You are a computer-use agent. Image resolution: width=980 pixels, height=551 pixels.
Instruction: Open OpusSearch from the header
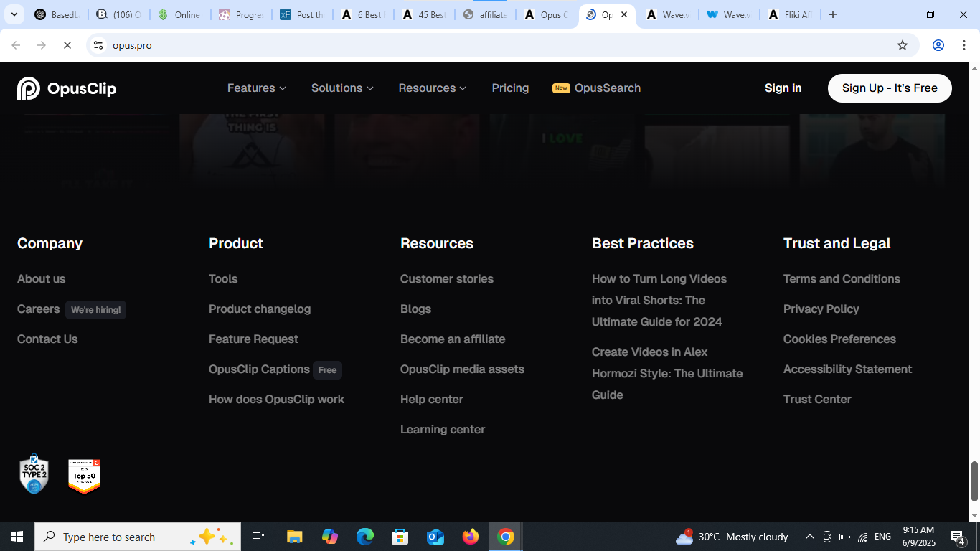596,88
